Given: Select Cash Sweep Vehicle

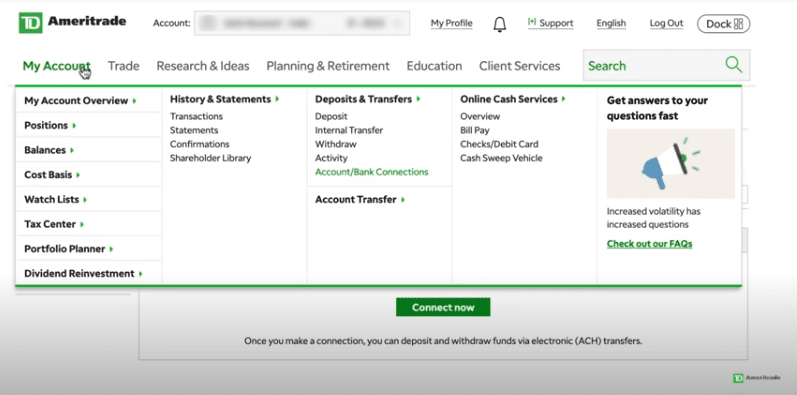Looking at the screenshot, I should 501,158.
